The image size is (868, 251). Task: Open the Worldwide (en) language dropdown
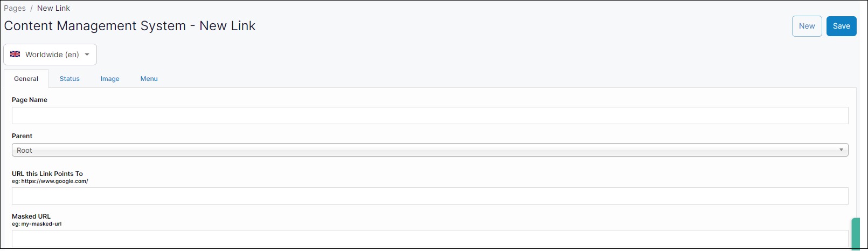(x=50, y=55)
